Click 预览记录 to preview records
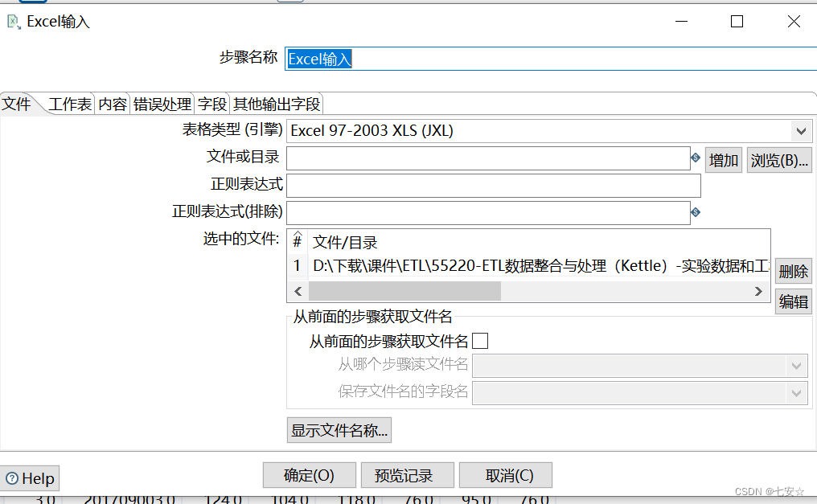The height and width of the screenshot is (504, 817). click(x=407, y=474)
